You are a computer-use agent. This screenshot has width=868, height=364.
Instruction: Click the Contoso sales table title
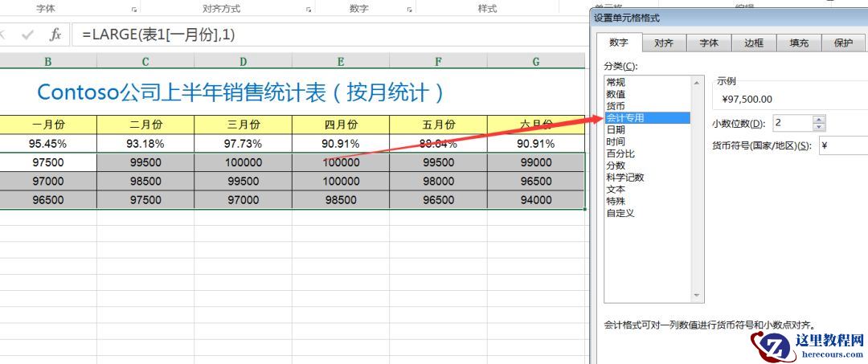[x=241, y=92]
